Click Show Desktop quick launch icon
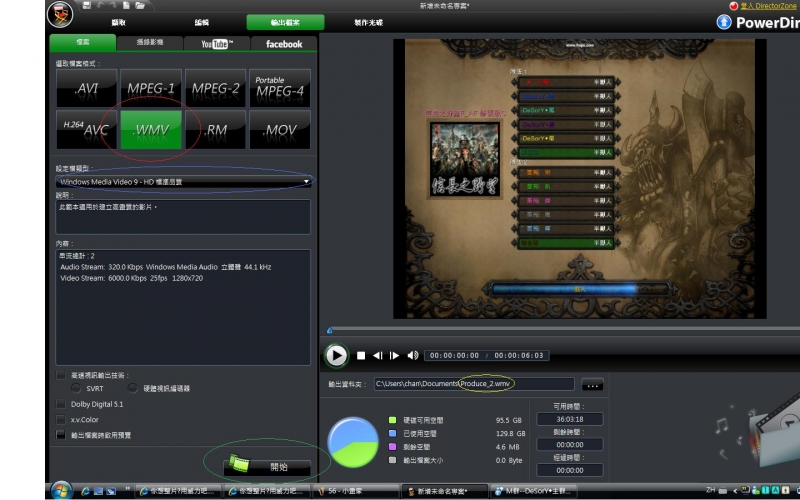800x500 pixels. point(98,491)
